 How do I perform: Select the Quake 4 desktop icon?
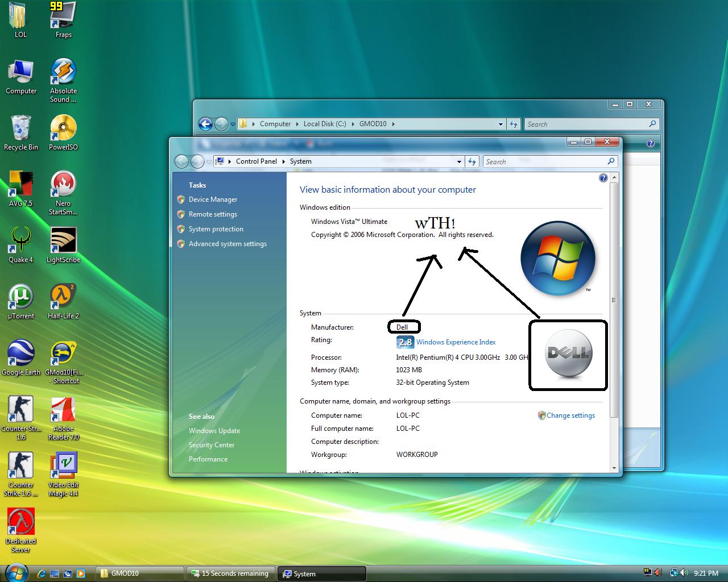[20, 245]
